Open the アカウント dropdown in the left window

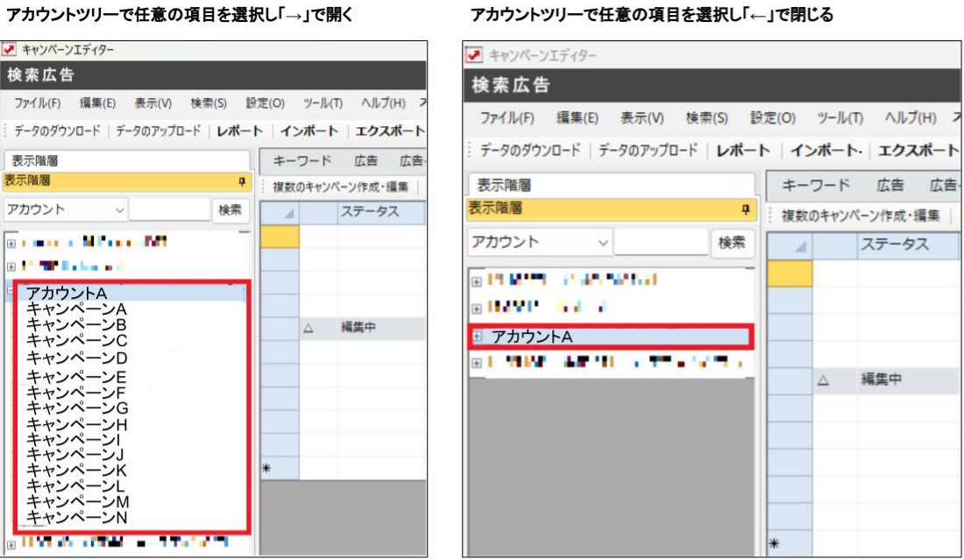(x=119, y=210)
